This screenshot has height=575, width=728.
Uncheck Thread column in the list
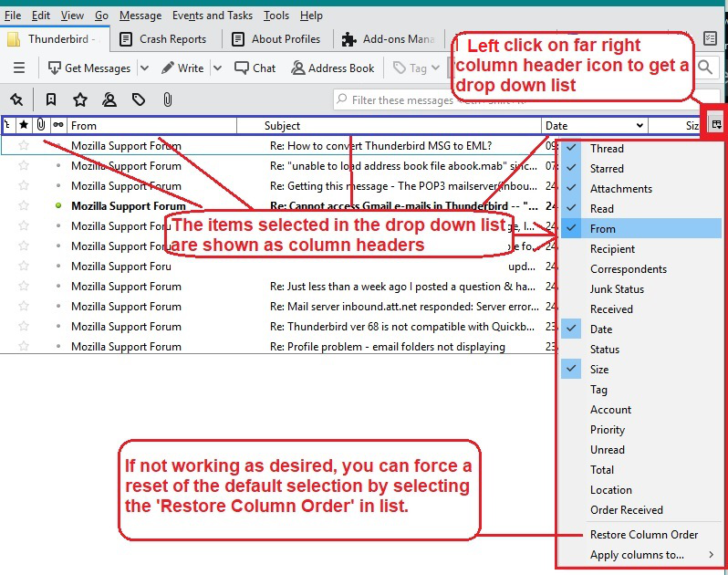641,149
